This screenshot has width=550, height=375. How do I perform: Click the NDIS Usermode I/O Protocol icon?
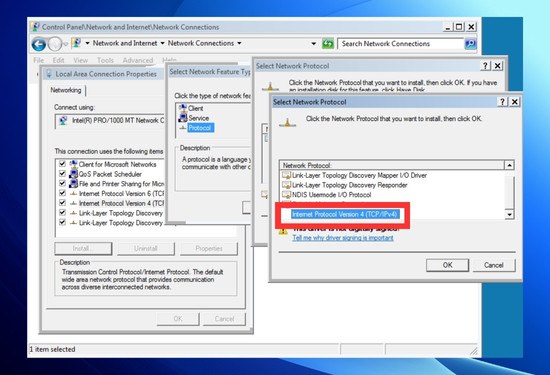coord(286,194)
